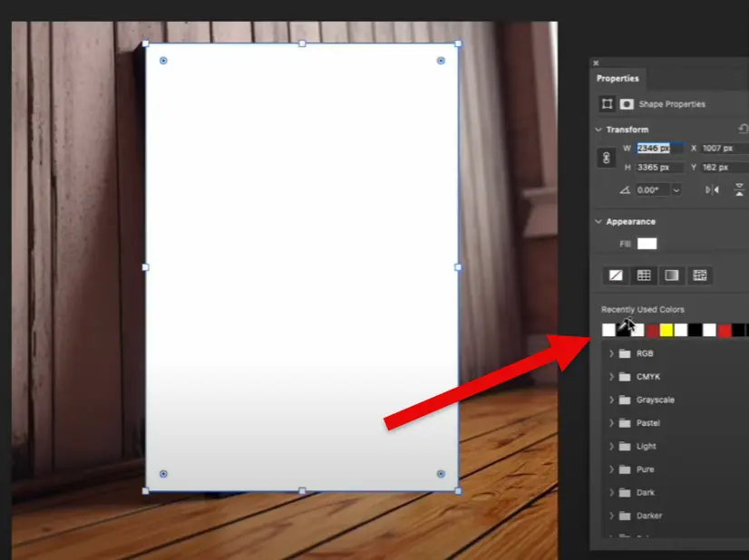The width and height of the screenshot is (749, 560).
Task: Flip the shape vertically
Action: click(x=741, y=189)
